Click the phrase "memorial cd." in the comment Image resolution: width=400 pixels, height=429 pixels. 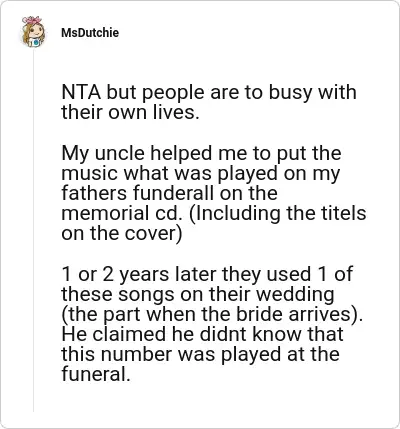(122, 214)
